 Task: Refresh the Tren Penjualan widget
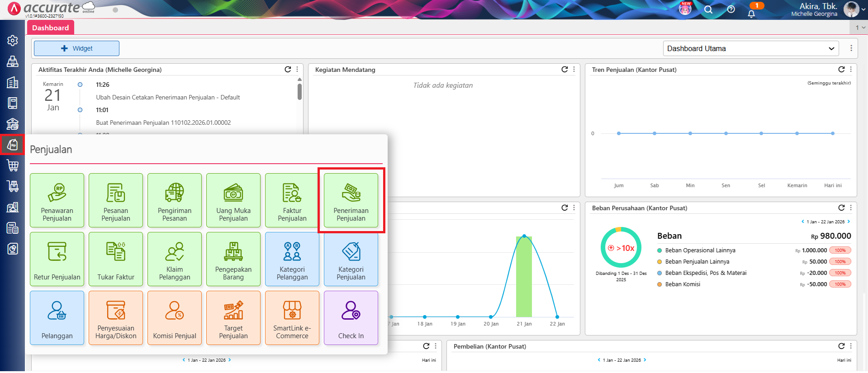click(841, 69)
